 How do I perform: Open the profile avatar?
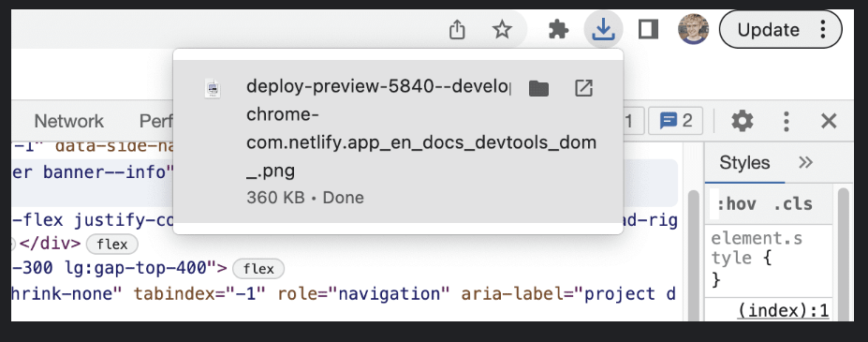[x=693, y=29]
